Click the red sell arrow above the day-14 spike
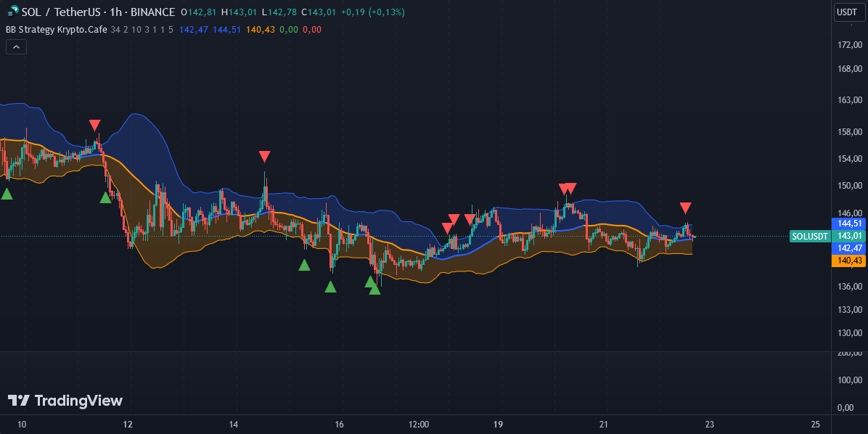Image resolution: width=868 pixels, height=434 pixels. (x=265, y=157)
